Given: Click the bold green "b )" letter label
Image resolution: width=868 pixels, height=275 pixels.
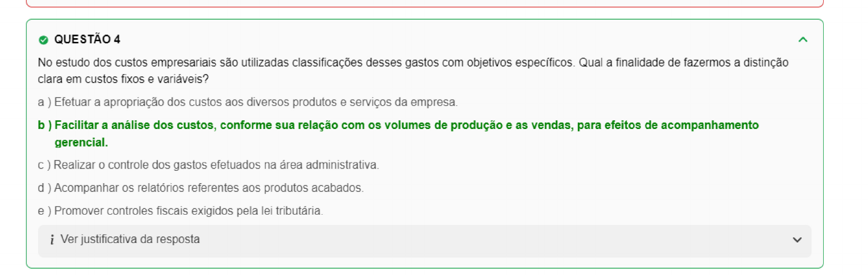Looking at the screenshot, I should 45,125.
